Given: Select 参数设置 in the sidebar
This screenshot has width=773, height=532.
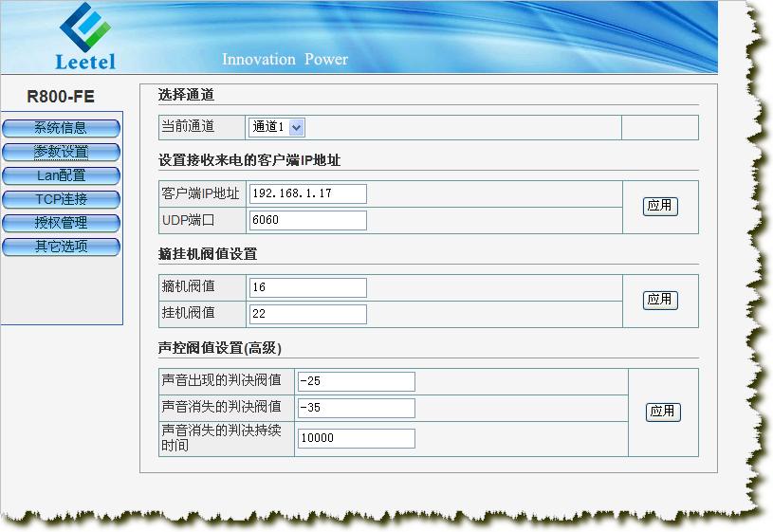Looking at the screenshot, I should click(61, 152).
